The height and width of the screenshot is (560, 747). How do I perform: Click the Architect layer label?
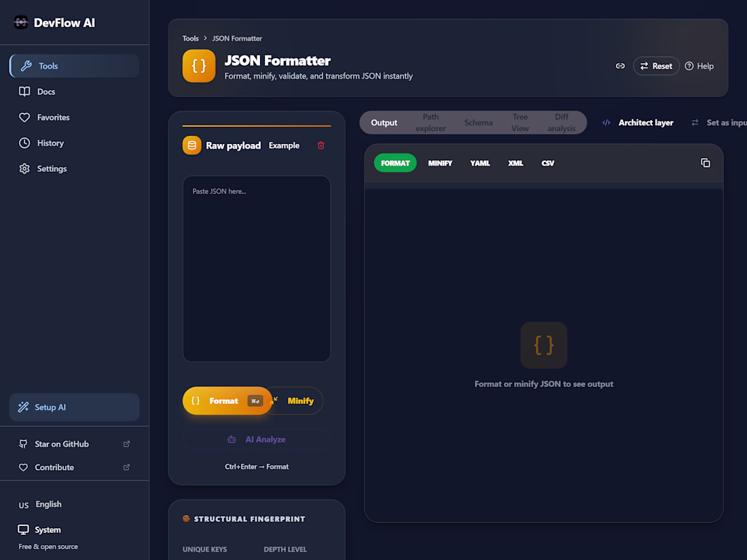coord(646,122)
